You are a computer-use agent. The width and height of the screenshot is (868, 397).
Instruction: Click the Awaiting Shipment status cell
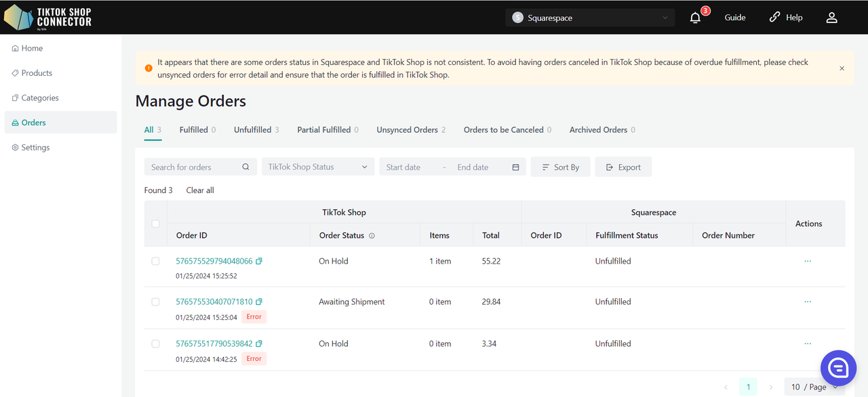[x=352, y=301]
